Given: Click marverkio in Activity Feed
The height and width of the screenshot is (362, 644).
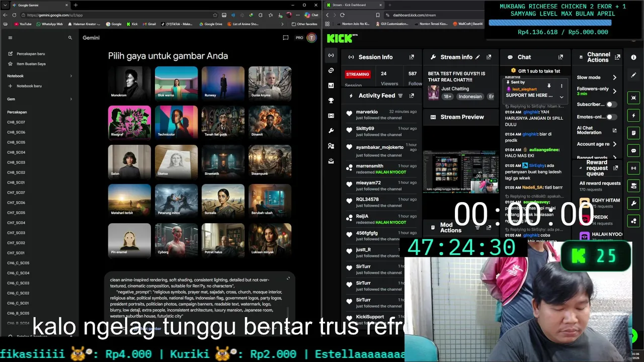Looking at the screenshot, I should pyautogui.click(x=367, y=112).
